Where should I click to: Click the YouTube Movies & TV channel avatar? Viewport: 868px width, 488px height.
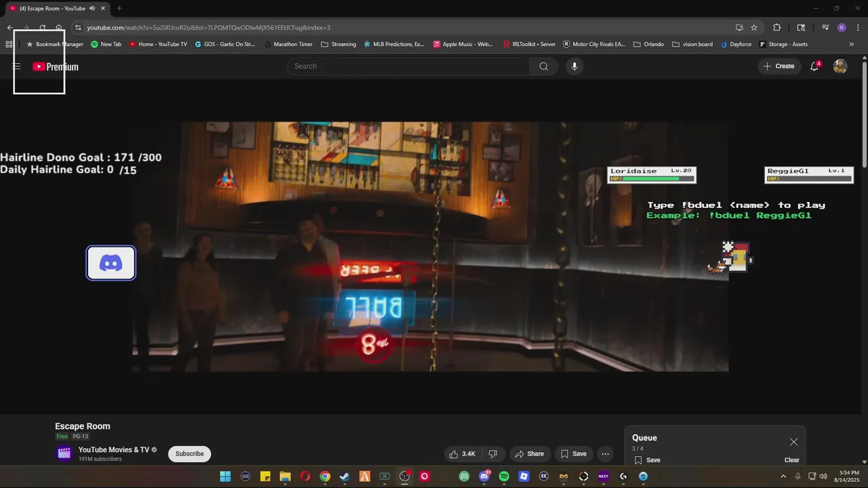[x=64, y=453]
